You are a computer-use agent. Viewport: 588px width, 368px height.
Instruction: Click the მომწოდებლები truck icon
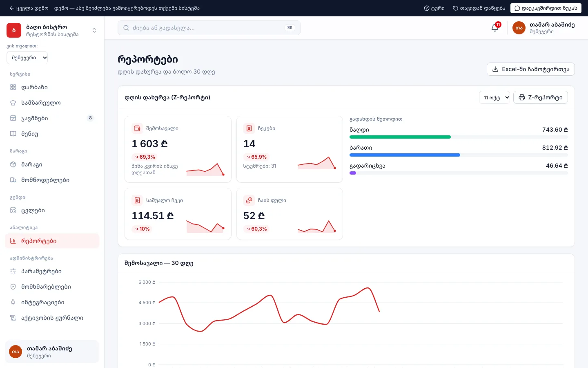(13, 180)
